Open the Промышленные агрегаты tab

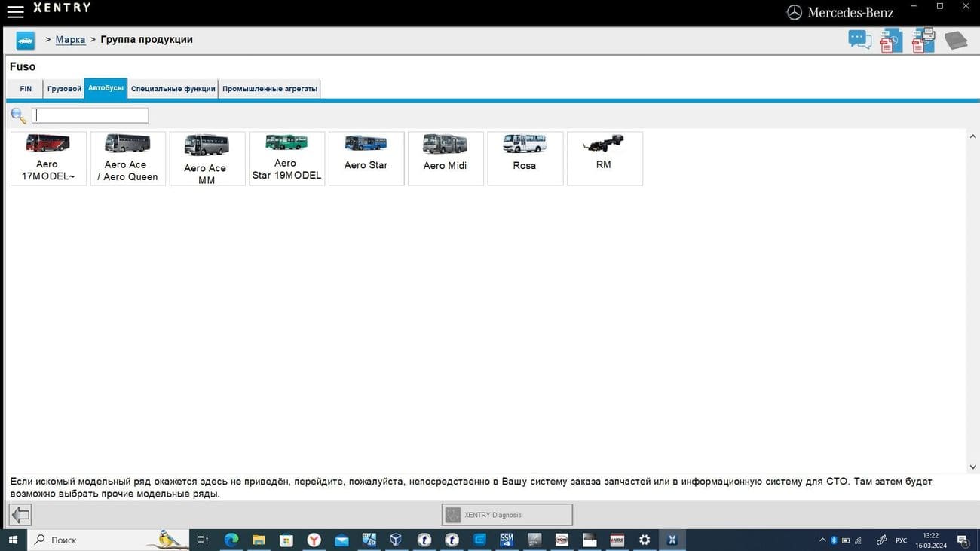coord(270,89)
